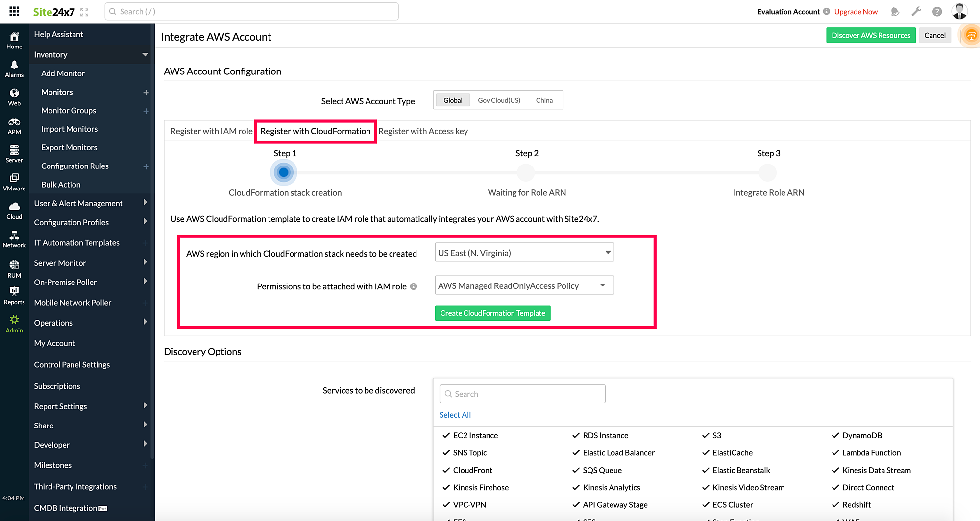
Task: Open the wrench tools icon
Action: coord(916,12)
